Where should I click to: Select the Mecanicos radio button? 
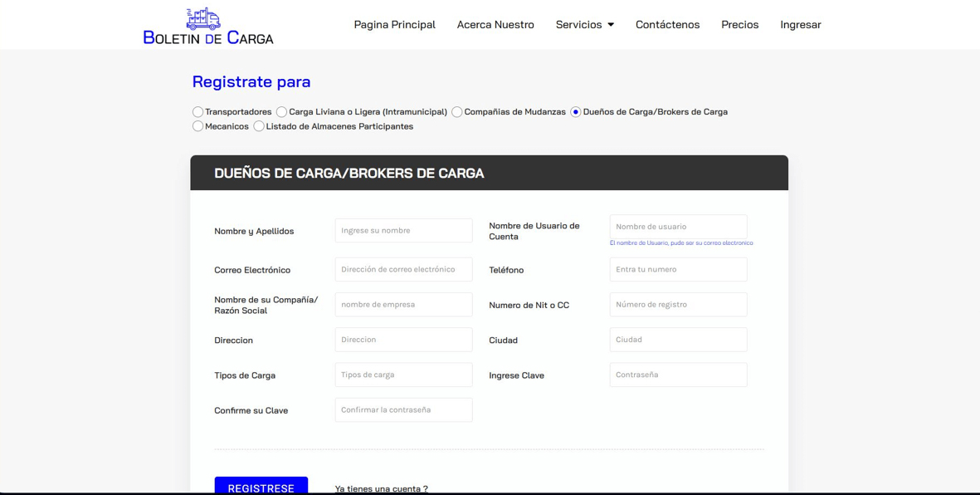[x=198, y=126]
